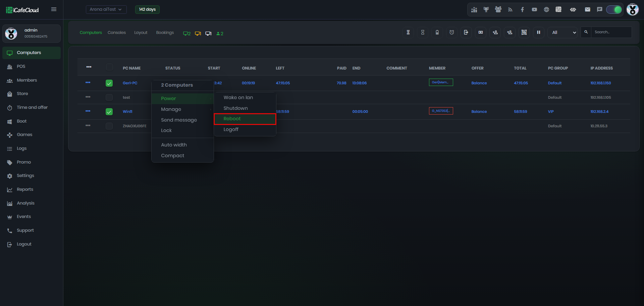Go to Time and offer page
The height and width of the screenshot is (306, 644).
pos(32,107)
